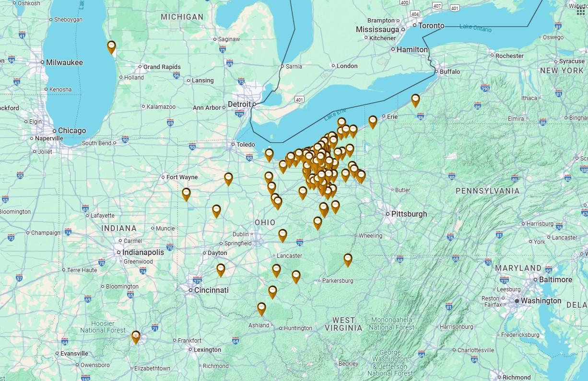Select the pin southeast of Buffalo
The image size is (588, 381).
click(415, 100)
